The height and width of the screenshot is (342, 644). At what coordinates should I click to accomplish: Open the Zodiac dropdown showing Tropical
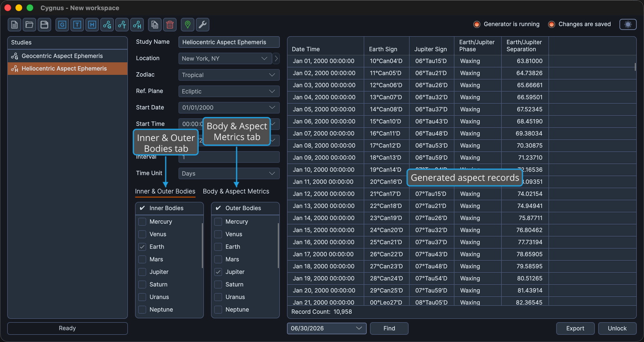coord(229,75)
